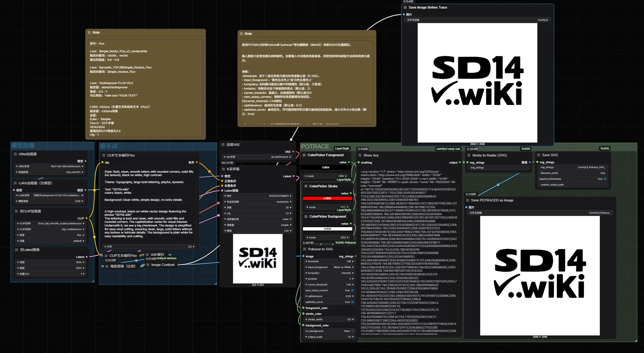Click the K采样器 preview image thumbnail

coord(258,259)
